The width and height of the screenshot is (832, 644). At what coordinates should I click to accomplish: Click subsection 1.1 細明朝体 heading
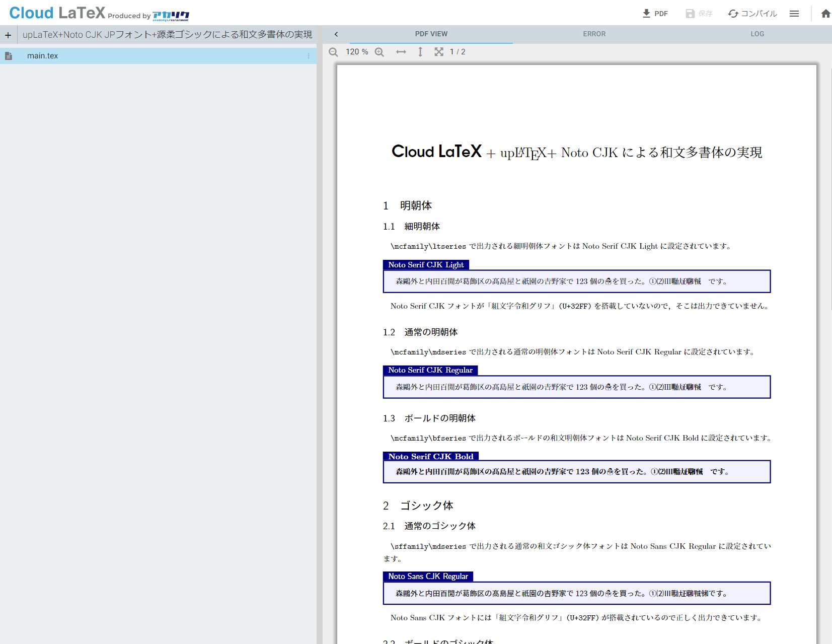click(411, 227)
